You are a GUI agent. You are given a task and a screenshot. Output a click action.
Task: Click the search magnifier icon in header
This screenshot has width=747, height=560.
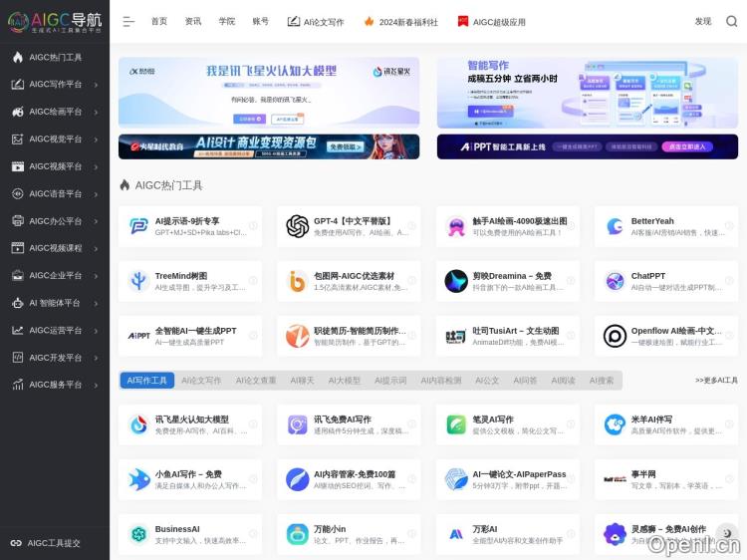coord(731,21)
